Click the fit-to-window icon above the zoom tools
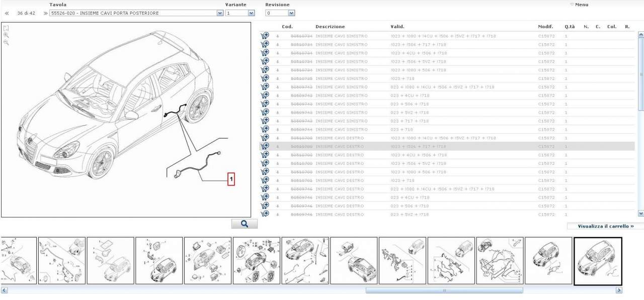The width and height of the screenshot is (644, 300). pyautogui.click(x=6, y=28)
